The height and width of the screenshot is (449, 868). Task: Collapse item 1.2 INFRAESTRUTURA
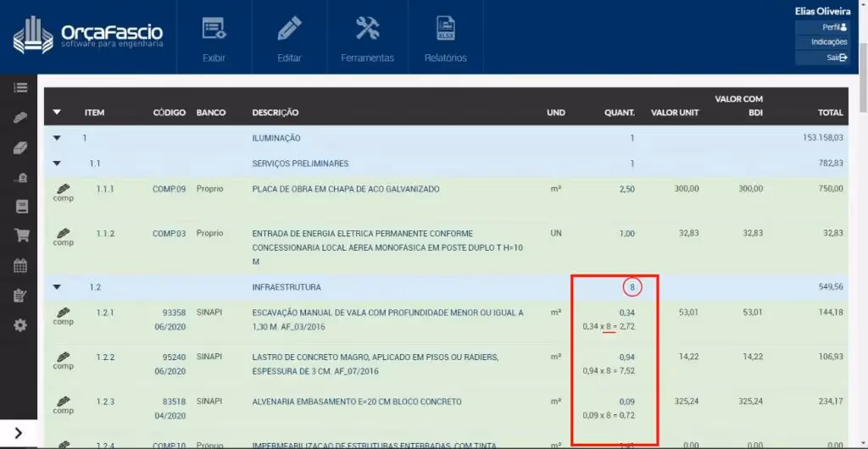coord(57,287)
